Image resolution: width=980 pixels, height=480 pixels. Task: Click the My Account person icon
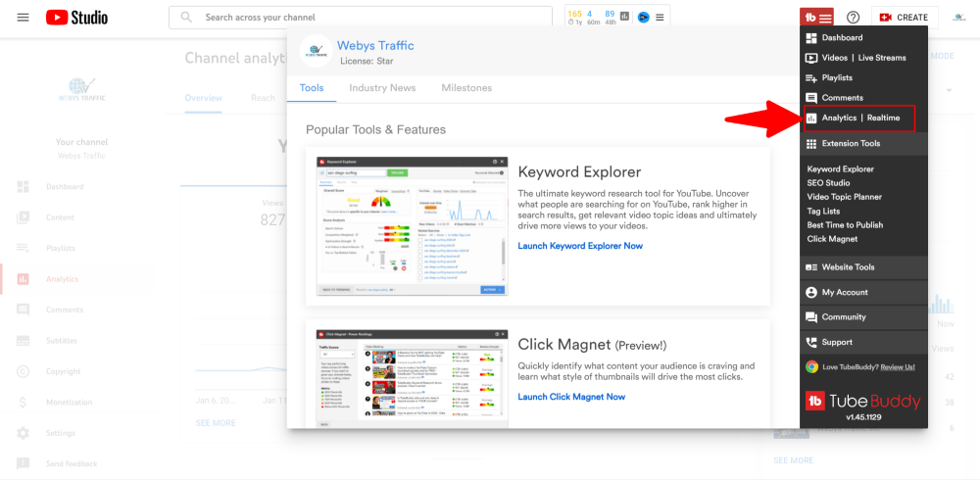point(811,293)
